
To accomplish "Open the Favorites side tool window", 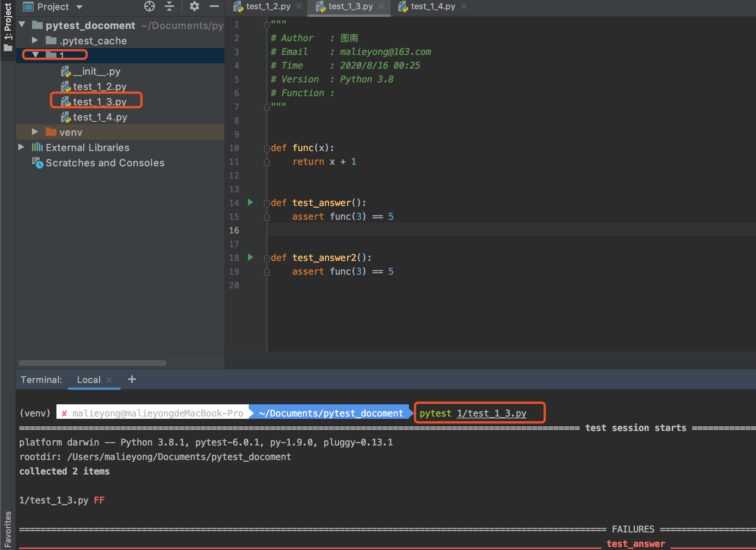I will point(8,529).
